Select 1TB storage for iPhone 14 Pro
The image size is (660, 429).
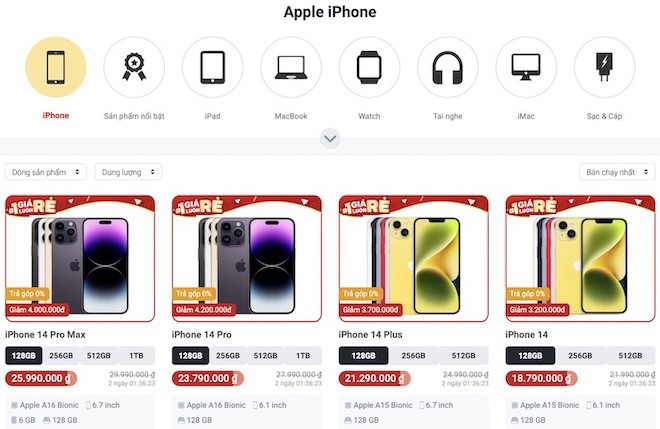303,356
